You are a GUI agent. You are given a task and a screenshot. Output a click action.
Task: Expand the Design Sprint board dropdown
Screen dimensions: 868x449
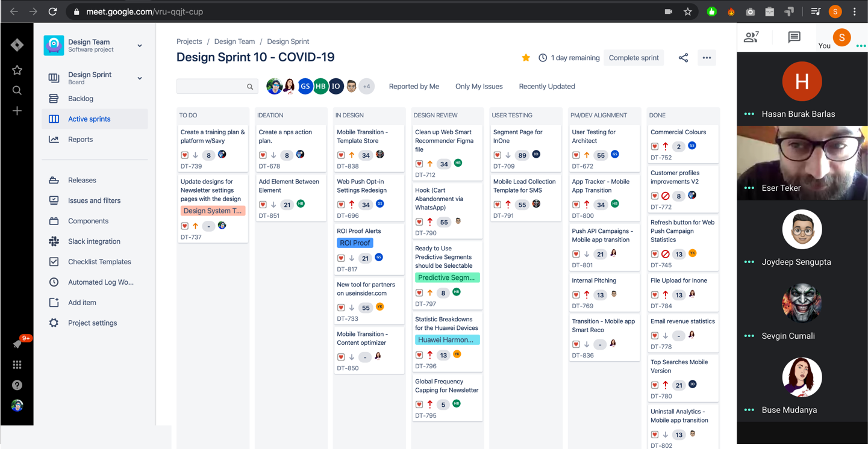pos(140,78)
